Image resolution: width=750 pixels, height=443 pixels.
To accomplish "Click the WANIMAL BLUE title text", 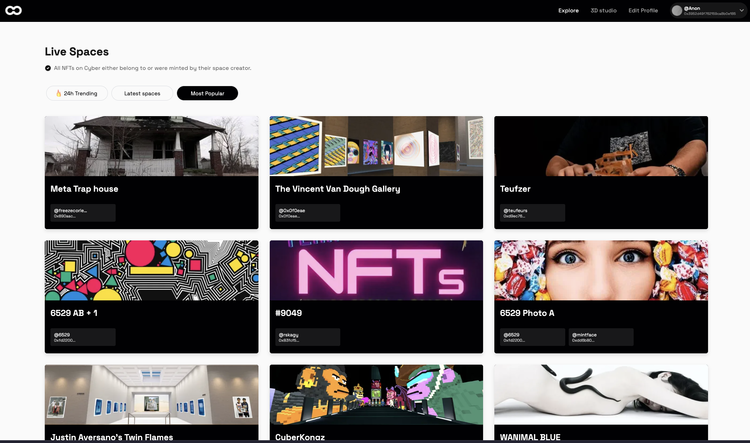I will click(530, 437).
